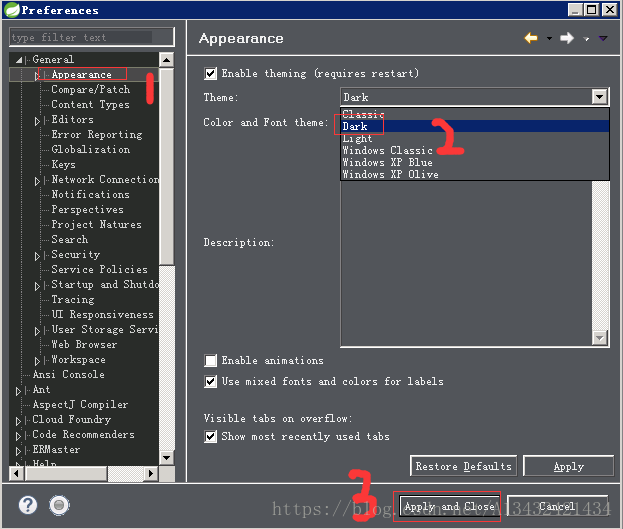Collapse the General tree node
The width and height of the screenshot is (623, 529).
19,60
